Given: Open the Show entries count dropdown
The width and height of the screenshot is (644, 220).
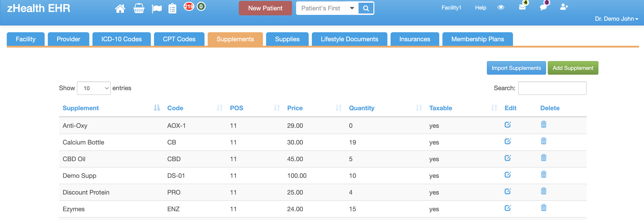Looking at the screenshot, I should pos(94,88).
